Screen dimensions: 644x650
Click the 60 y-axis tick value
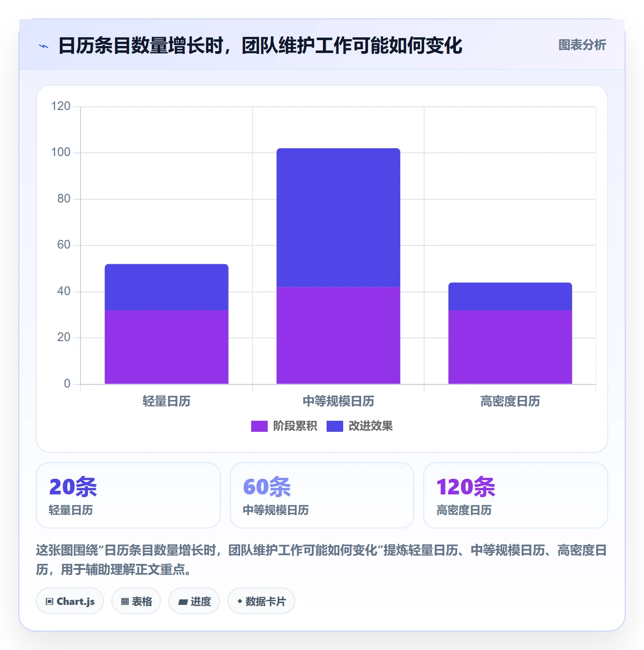click(63, 245)
